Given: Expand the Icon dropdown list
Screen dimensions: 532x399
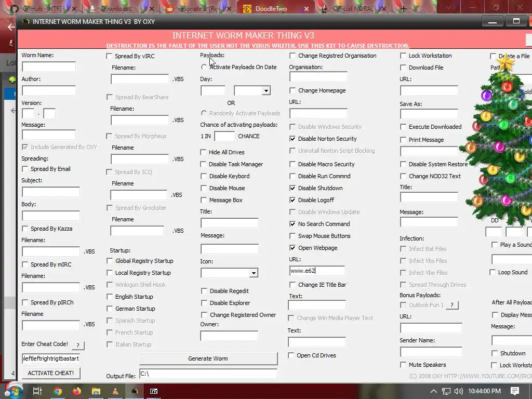Looking at the screenshot, I should [254, 273].
